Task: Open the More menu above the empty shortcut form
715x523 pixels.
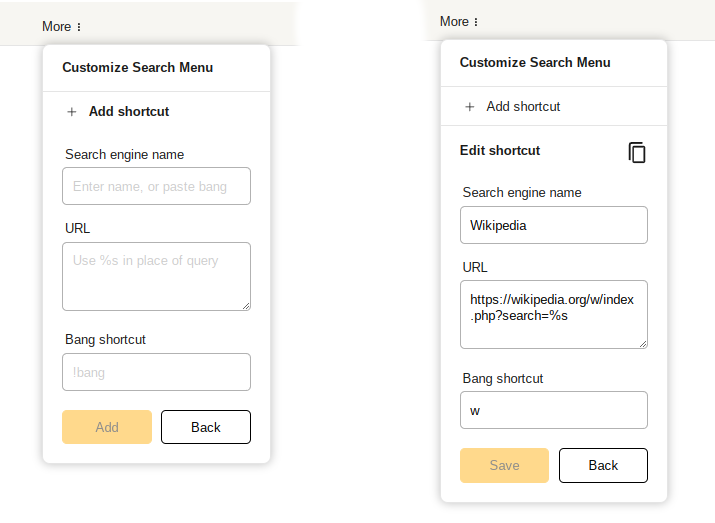Action: (62, 27)
